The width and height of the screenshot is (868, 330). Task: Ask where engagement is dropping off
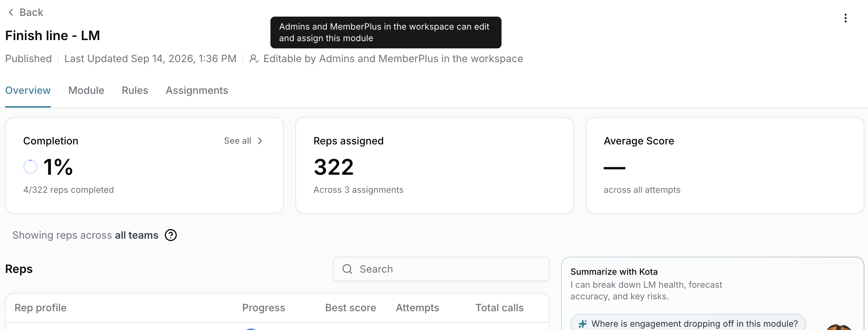click(688, 324)
